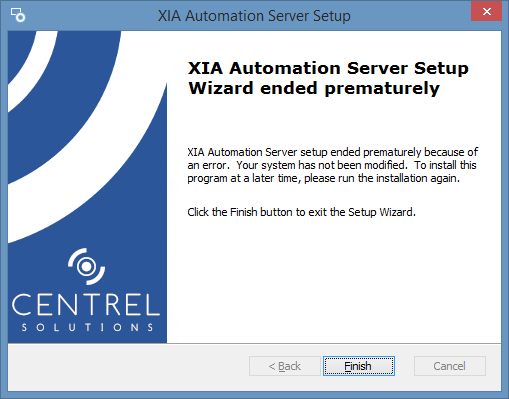
Task: Click the CENTREL wordmark in the banner
Action: pos(86,305)
